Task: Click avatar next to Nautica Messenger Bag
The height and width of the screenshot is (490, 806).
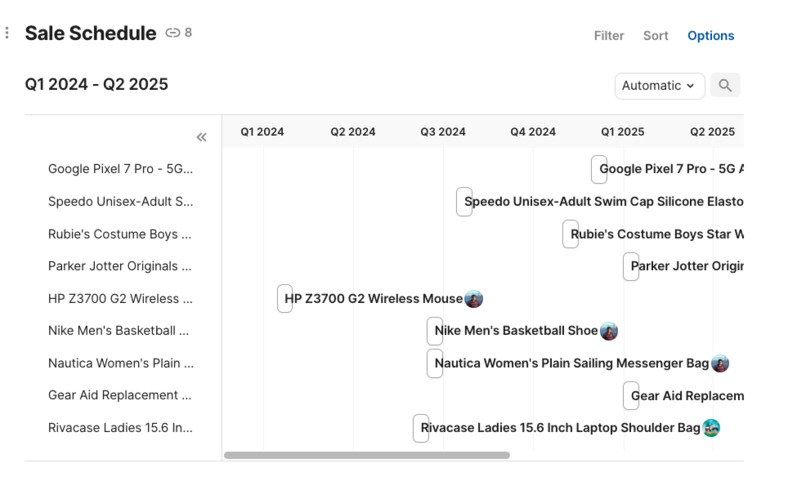Action: [720, 364]
